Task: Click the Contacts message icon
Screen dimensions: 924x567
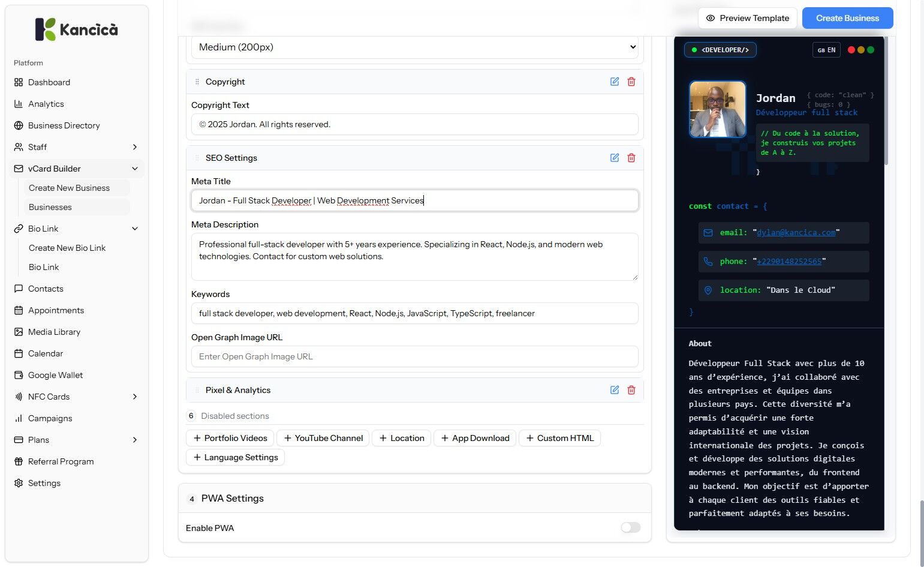Action: (x=19, y=289)
